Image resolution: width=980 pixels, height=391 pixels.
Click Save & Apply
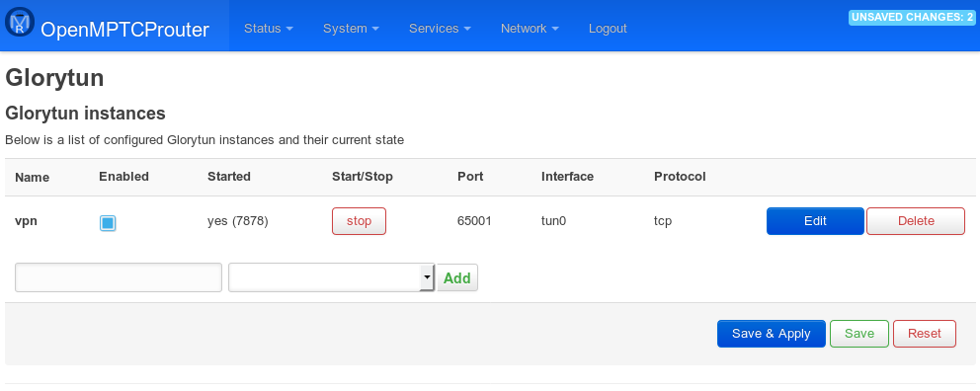click(x=772, y=334)
